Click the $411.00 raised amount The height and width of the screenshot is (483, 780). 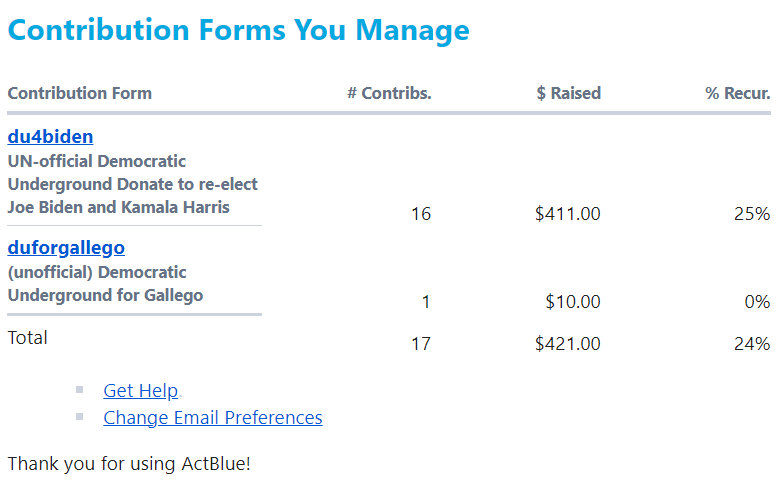[567, 214]
